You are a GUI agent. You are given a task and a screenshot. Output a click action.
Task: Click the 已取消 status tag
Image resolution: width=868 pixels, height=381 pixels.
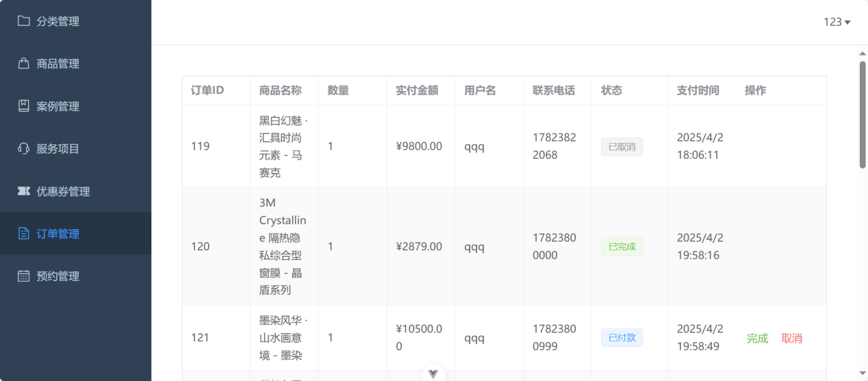coord(622,147)
